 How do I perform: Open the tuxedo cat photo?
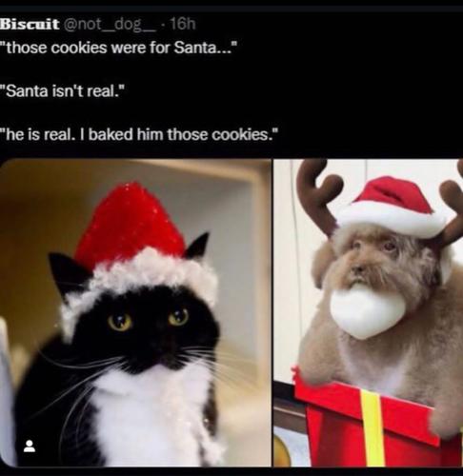coord(135,313)
